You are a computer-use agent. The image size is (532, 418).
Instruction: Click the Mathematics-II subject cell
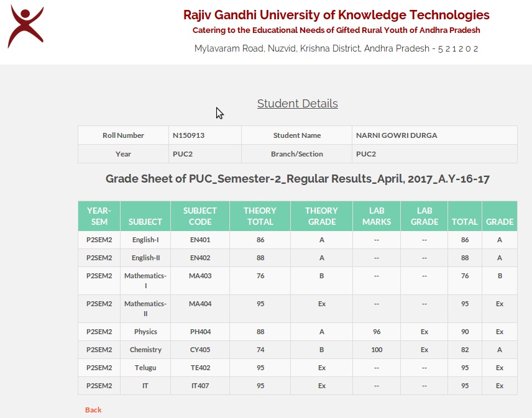tap(145, 309)
